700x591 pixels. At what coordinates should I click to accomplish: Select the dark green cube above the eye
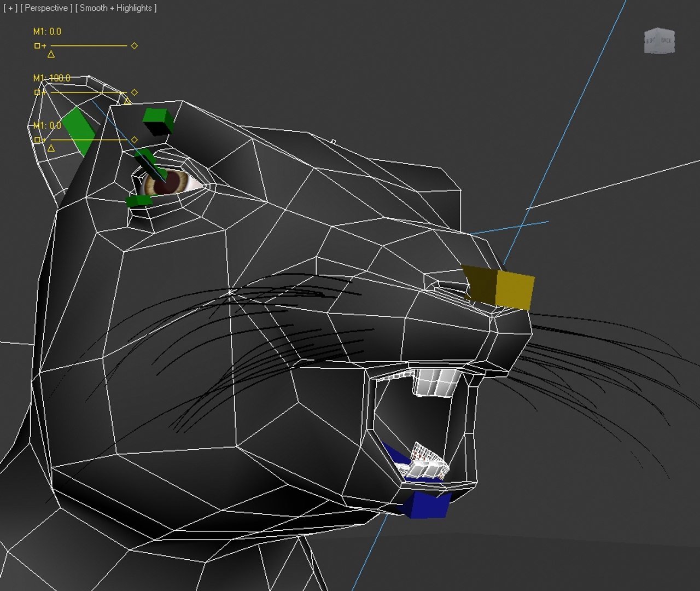tap(158, 121)
